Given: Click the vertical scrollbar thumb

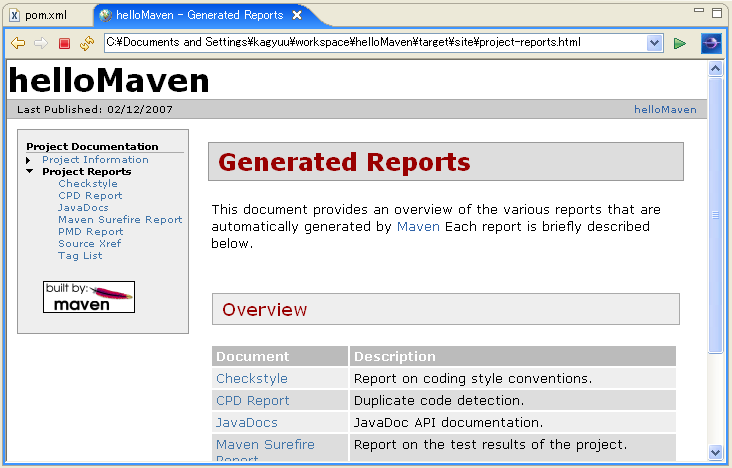Looking at the screenshot, I should (x=715, y=215).
